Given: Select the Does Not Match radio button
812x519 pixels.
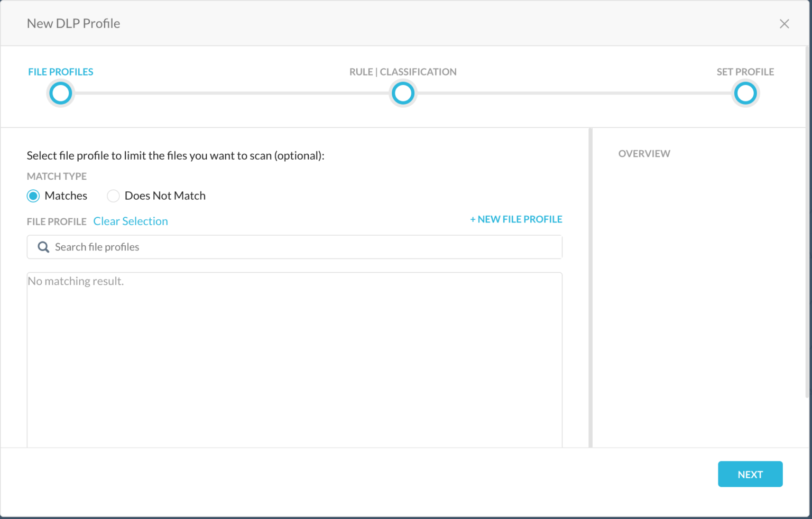Looking at the screenshot, I should point(113,196).
